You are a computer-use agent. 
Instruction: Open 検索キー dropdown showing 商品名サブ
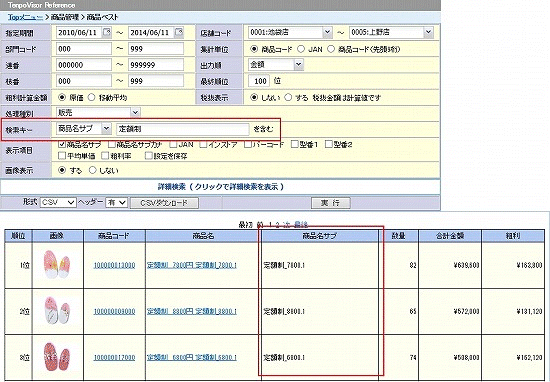pyautogui.click(x=83, y=129)
